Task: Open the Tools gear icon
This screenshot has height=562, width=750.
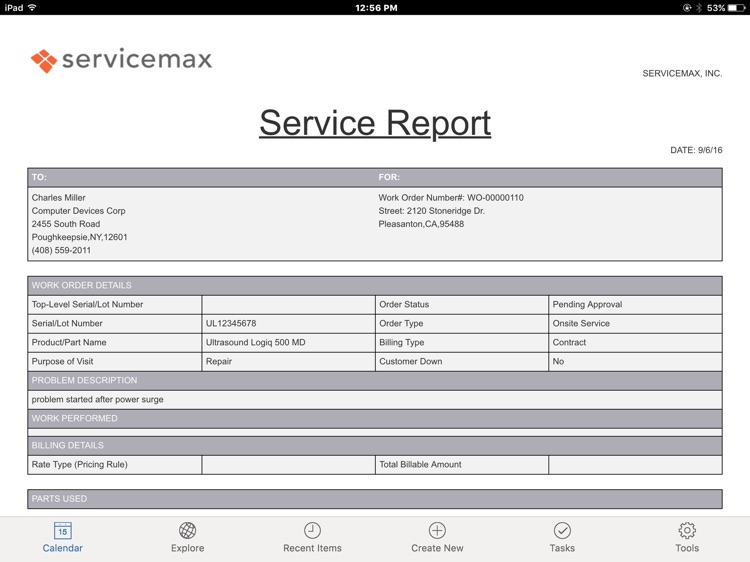Action: pyautogui.click(x=687, y=530)
